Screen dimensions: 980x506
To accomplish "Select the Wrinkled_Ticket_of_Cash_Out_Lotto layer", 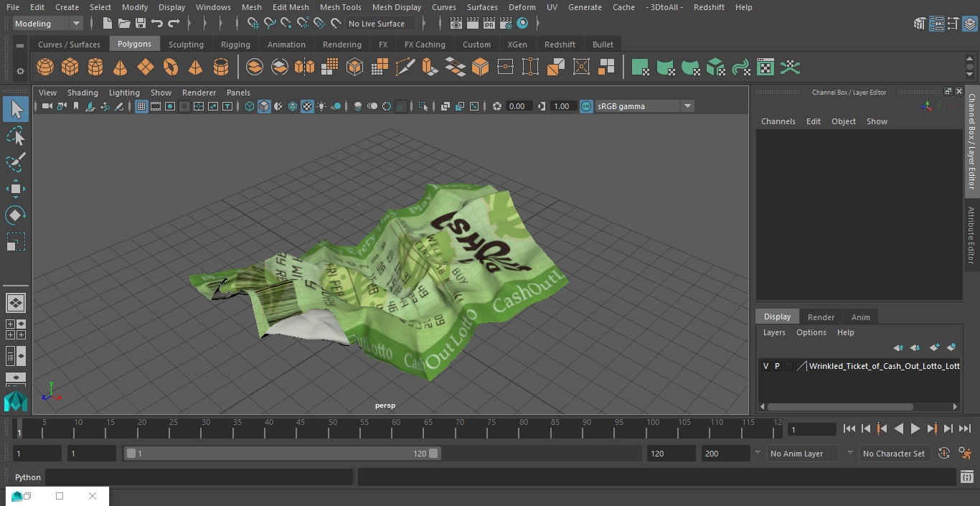I will pos(884,366).
